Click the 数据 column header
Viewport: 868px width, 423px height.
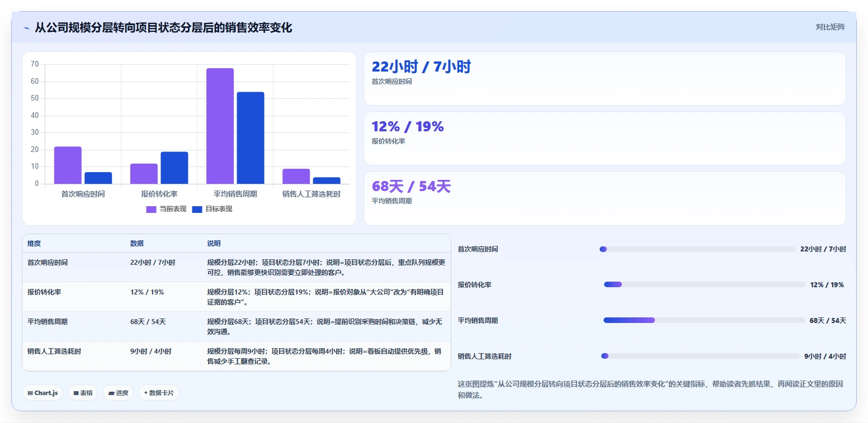(137, 244)
